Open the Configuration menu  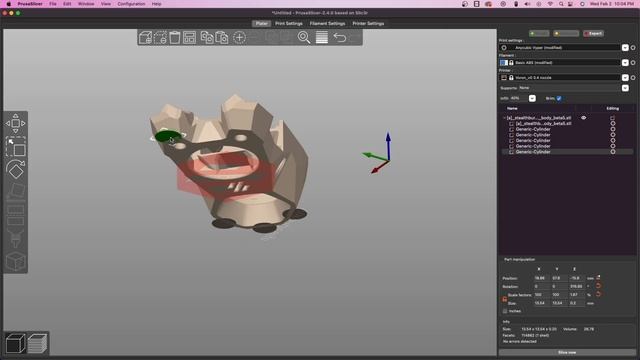[x=131, y=4]
